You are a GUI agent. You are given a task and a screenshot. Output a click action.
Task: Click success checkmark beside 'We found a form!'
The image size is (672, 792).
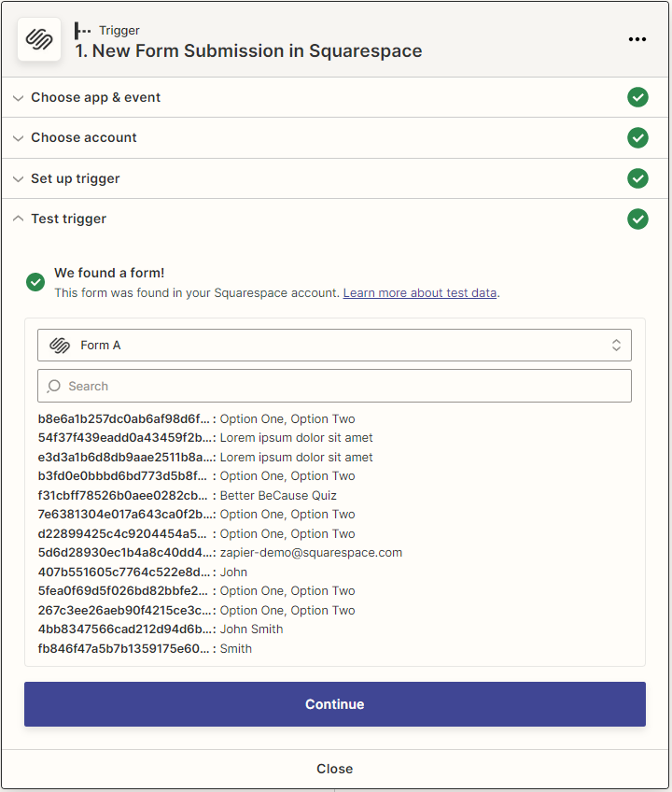point(35,282)
